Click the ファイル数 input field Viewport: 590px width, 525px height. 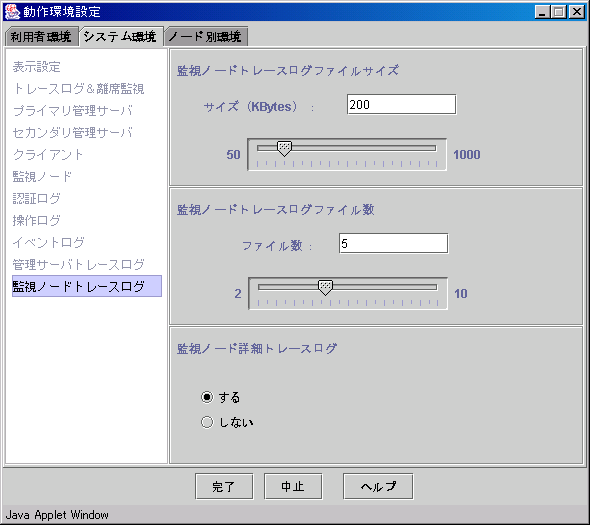point(394,243)
